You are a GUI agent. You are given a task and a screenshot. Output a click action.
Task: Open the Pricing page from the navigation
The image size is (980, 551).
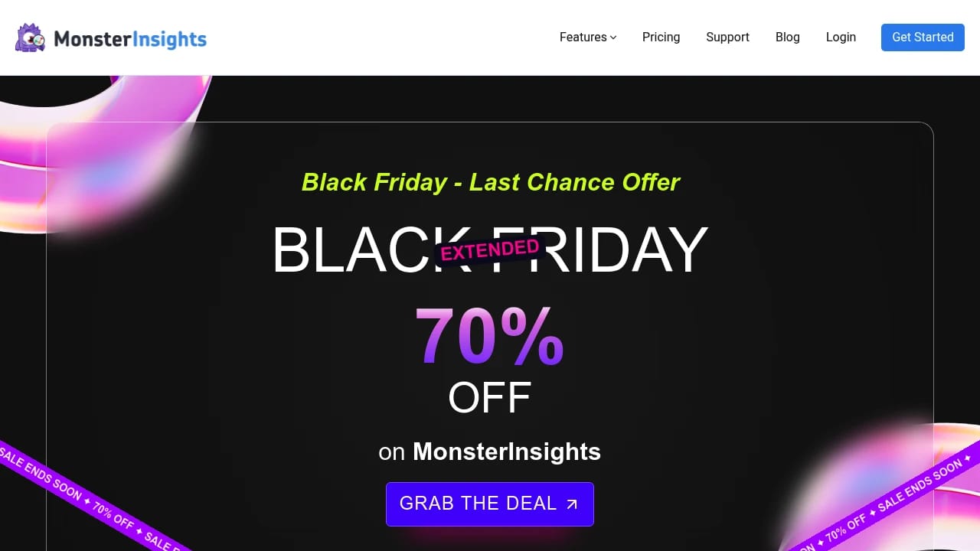(661, 37)
